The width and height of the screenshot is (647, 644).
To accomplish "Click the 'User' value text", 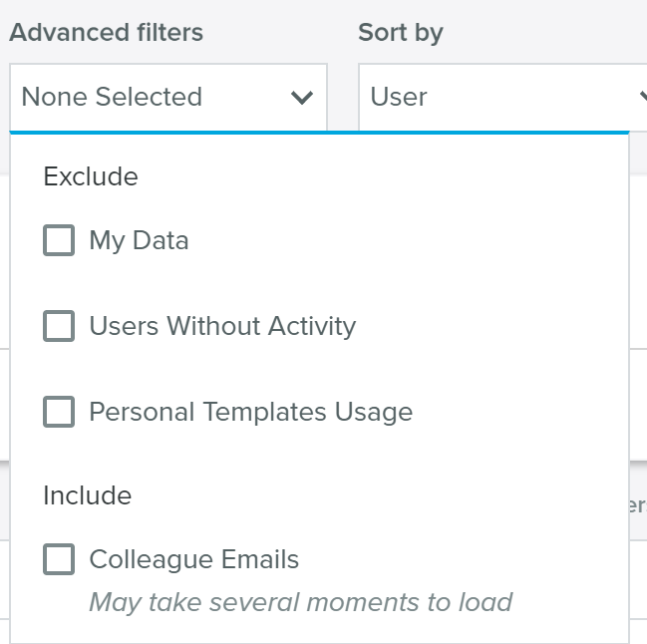I will (x=399, y=97).
